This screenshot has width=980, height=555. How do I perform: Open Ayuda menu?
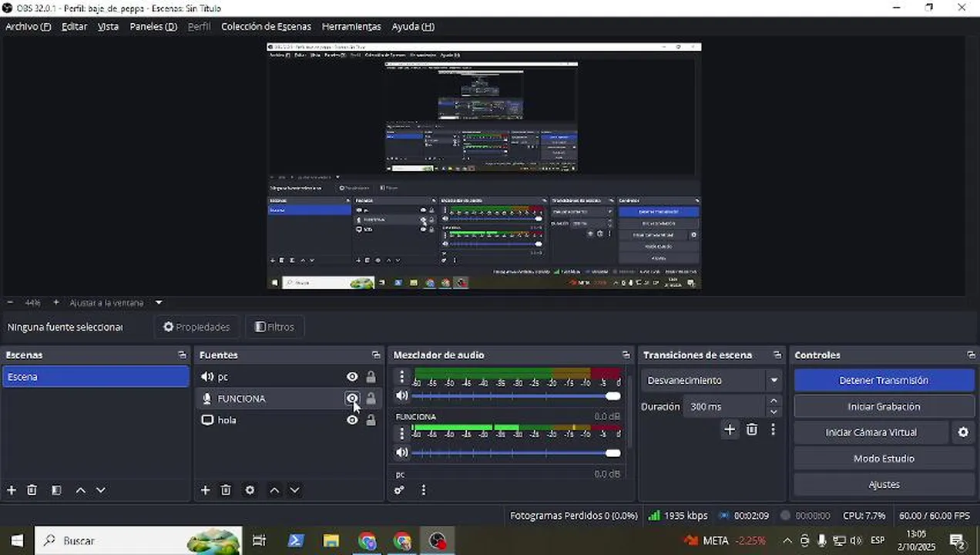click(x=413, y=26)
